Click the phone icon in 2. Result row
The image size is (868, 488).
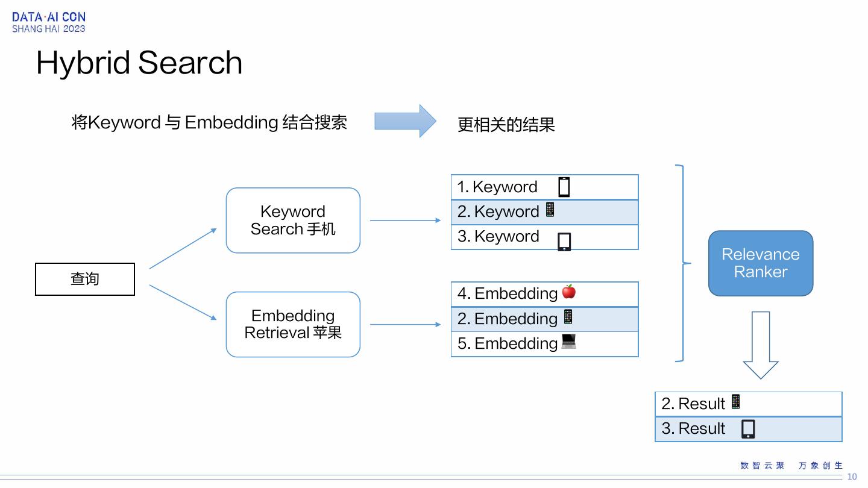click(x=735, y=402)
